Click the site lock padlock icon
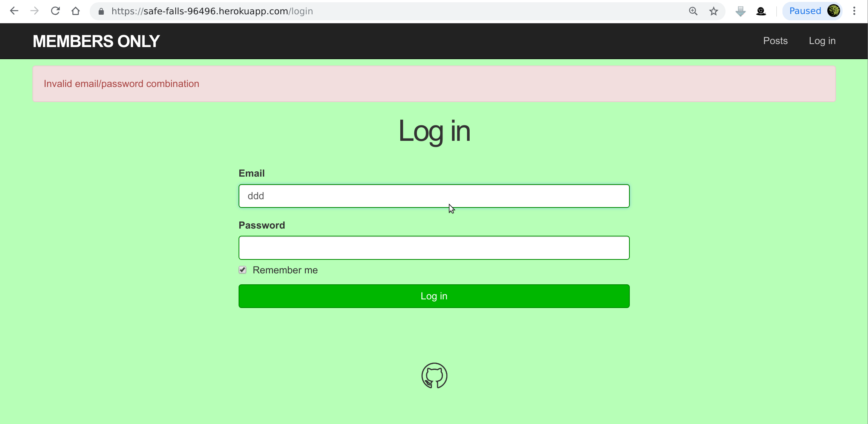The width and height of the screenshot is (868, 424). click(x=101, y=11)
